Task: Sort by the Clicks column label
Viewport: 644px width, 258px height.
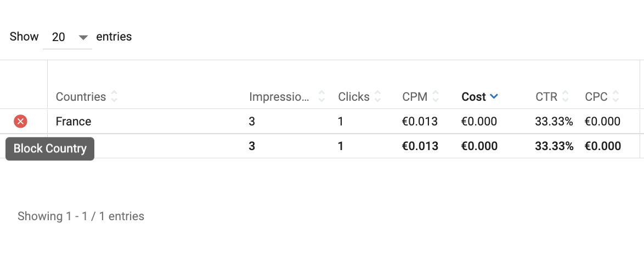Action: (x=354, y=97)
